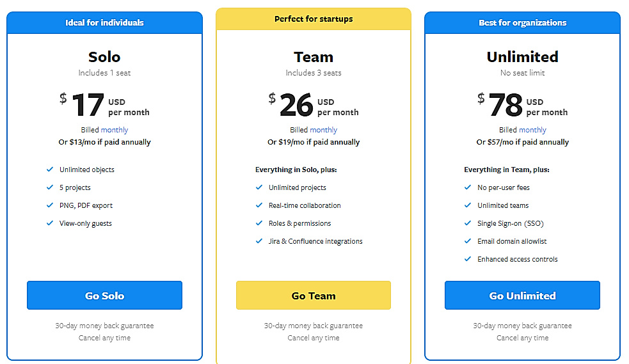Click the Team plan title
The height and width of the screenshot is (364, 629).
pos(314,57)
